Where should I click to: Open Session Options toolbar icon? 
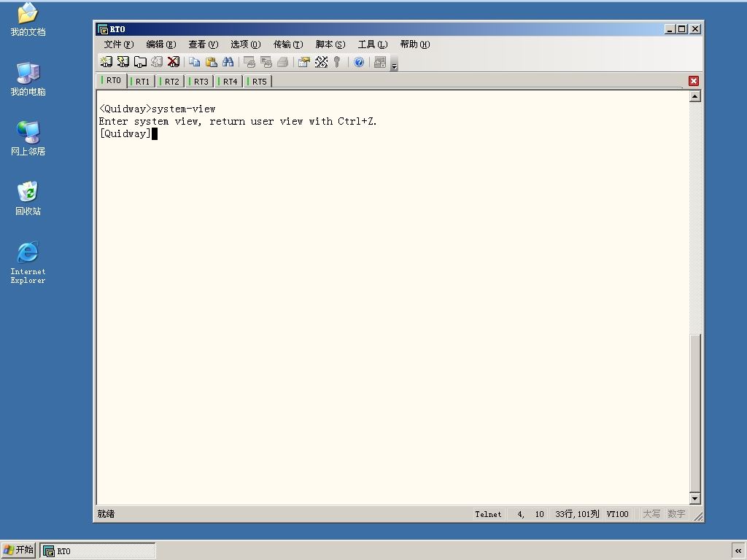coord(304,62)
